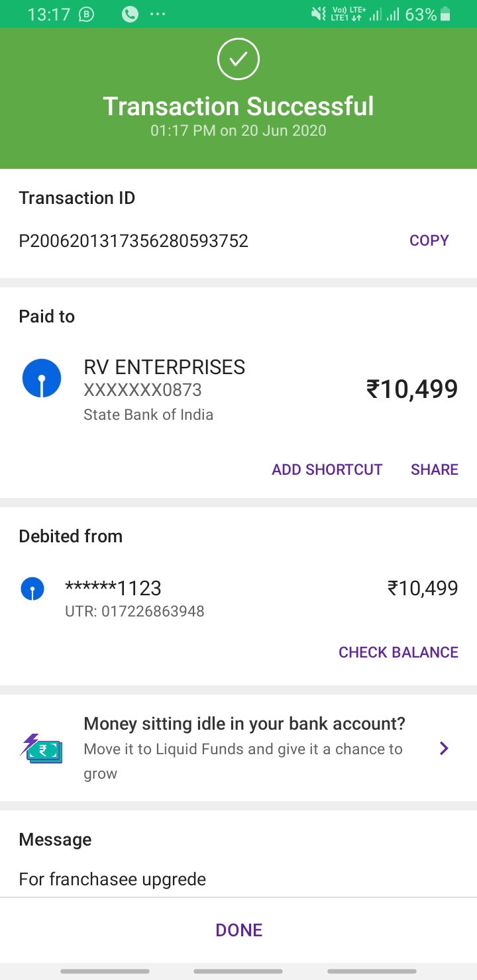Share the payment receipt
The image size is (477, 980).
[x=434, y=469]
